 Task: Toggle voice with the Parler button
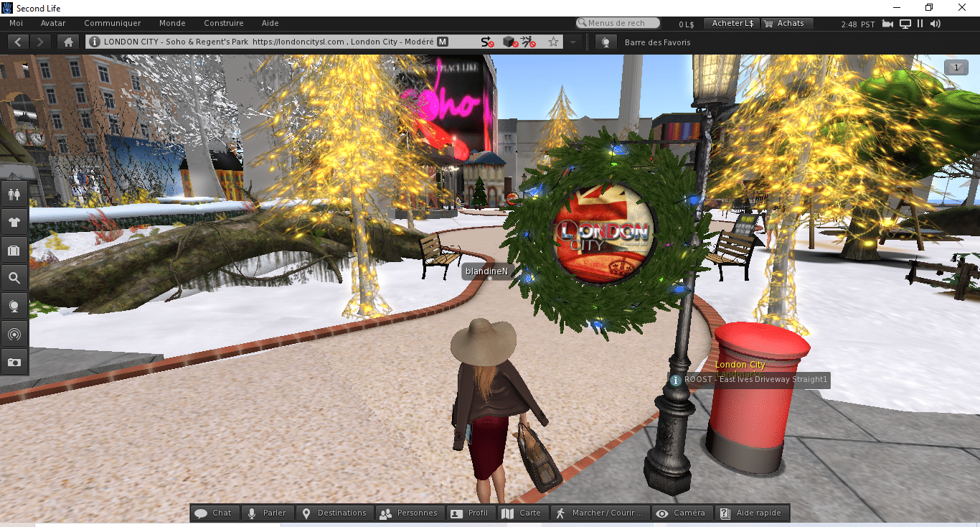[267, 513]
